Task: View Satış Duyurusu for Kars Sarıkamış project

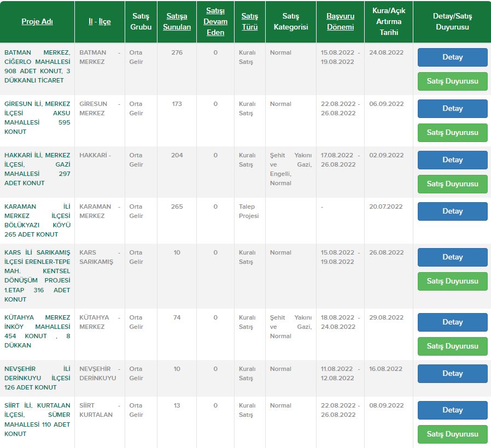Action: 452,281
